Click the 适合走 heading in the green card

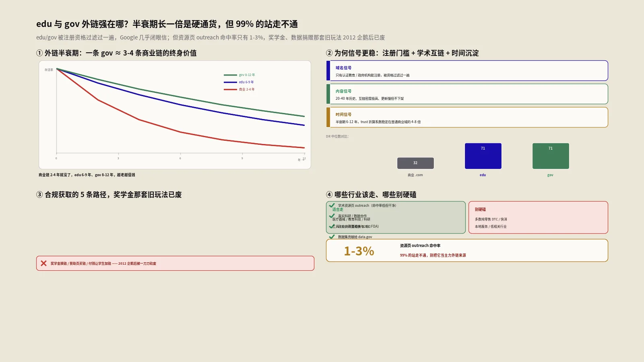[x=338, y=210]
